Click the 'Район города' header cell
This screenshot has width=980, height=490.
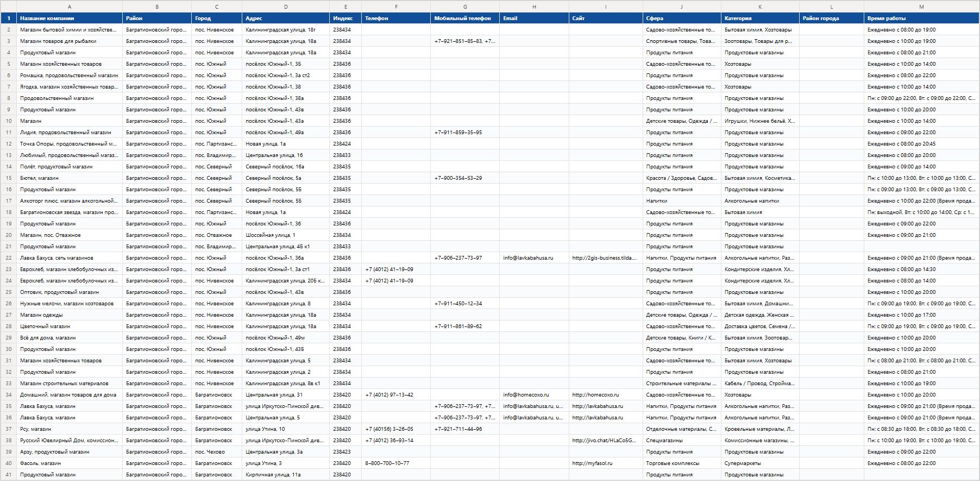832,18
